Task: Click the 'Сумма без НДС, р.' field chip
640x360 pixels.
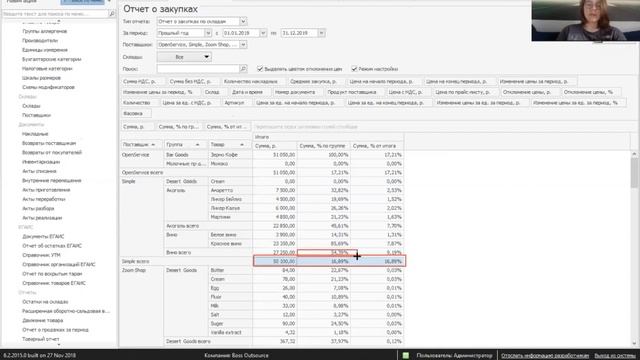Action: tap(193, 82)
